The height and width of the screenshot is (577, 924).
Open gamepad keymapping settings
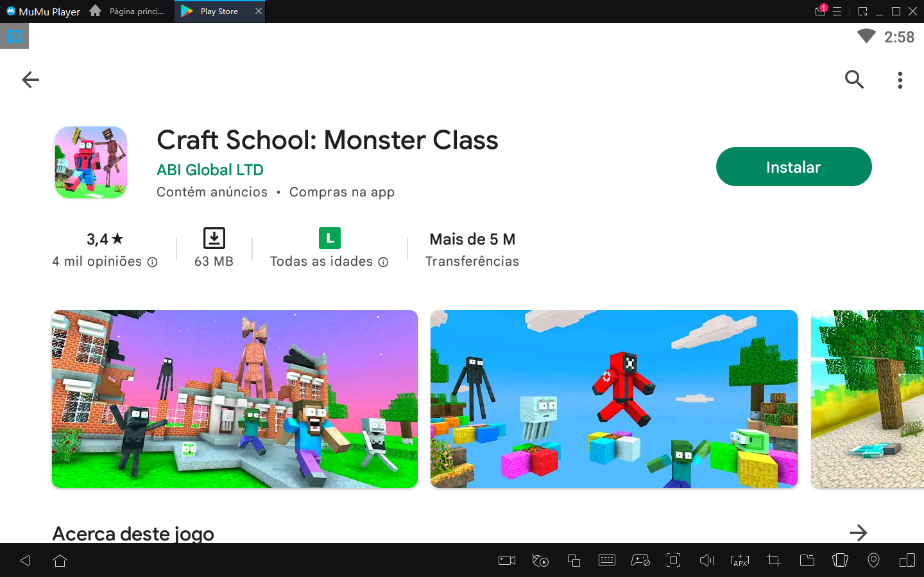coord(640,560)
